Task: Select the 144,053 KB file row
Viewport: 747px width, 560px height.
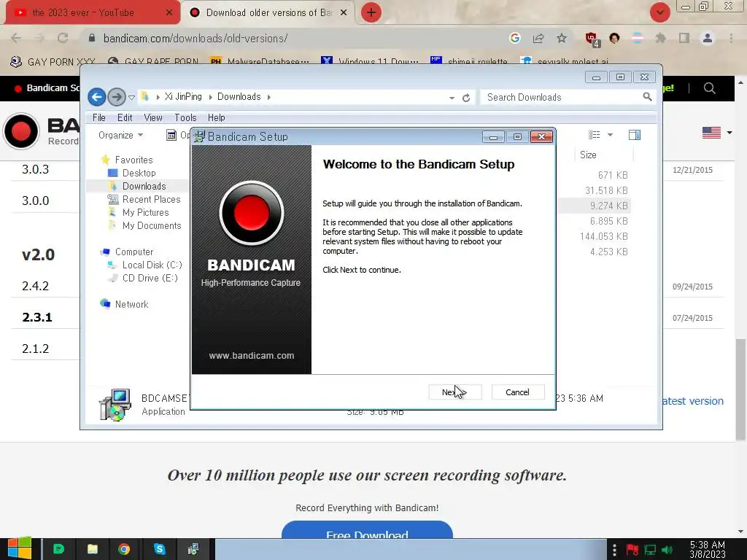Action: [603, 237]
